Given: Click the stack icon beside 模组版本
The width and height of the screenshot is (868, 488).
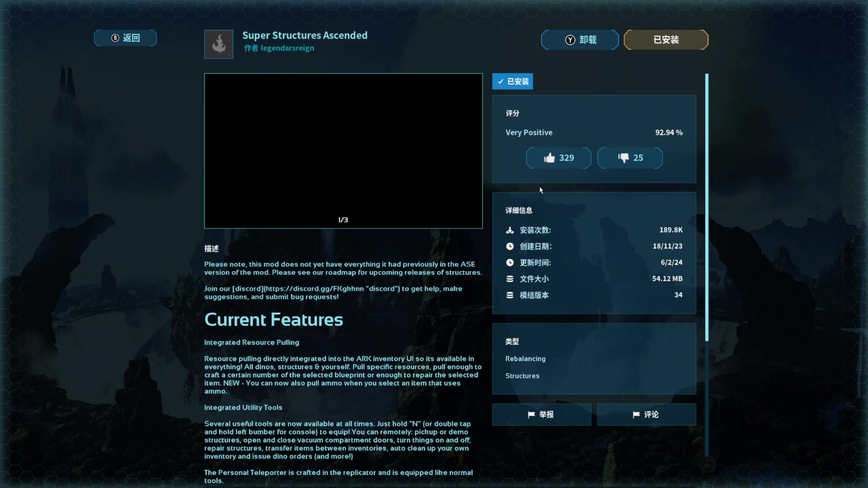Looking at the screenshot, I should coord(510,295).
